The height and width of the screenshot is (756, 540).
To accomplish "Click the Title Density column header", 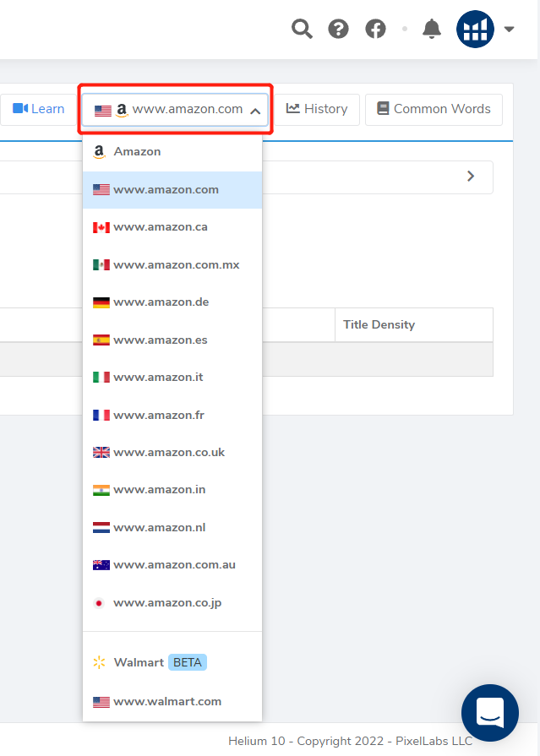I will coord(379,325).
